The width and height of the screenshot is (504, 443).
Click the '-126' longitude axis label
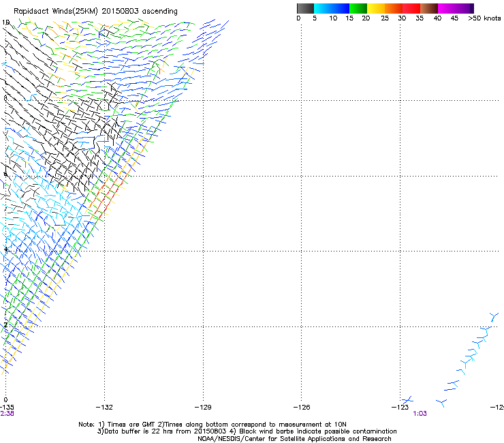[x=302, y=408]
